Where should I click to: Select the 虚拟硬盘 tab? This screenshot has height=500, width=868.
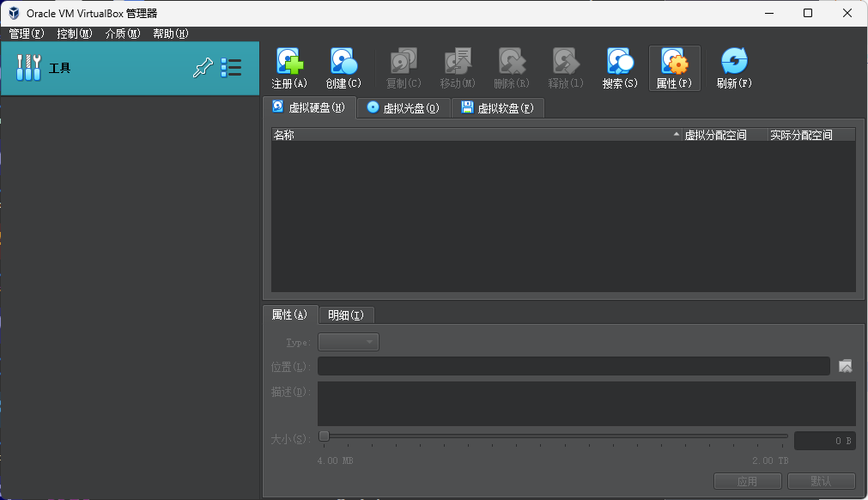[309, 107]
